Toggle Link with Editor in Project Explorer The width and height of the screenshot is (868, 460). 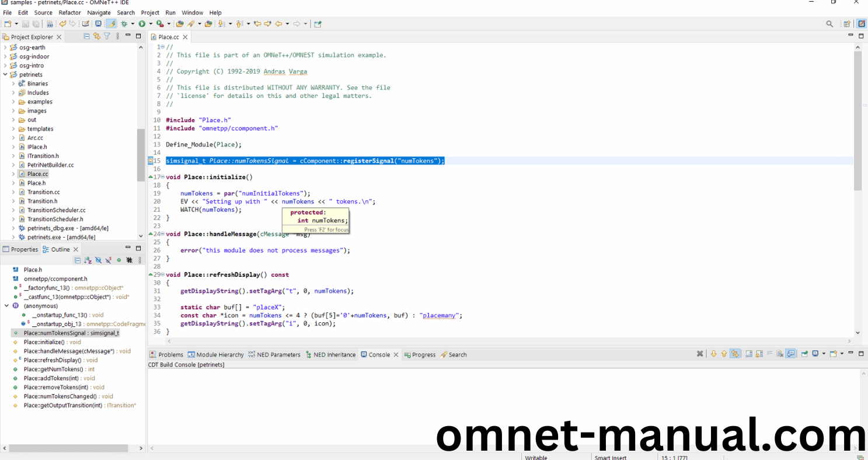97,36
